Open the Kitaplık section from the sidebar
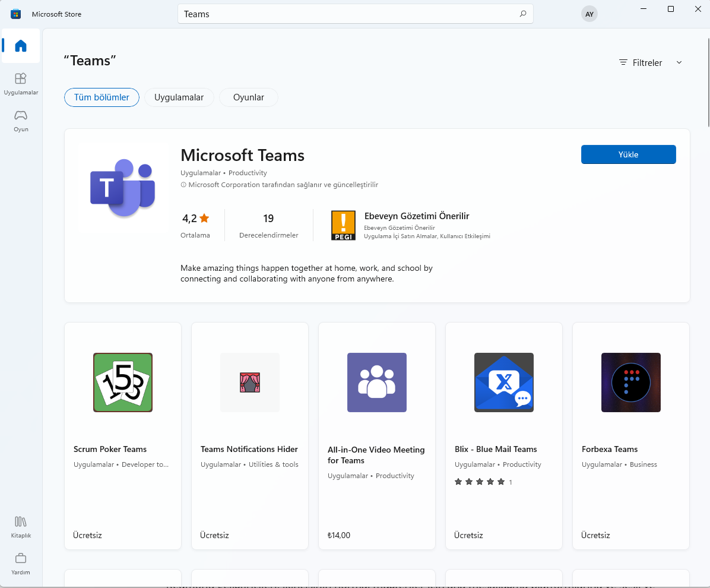 coord(20,527)
